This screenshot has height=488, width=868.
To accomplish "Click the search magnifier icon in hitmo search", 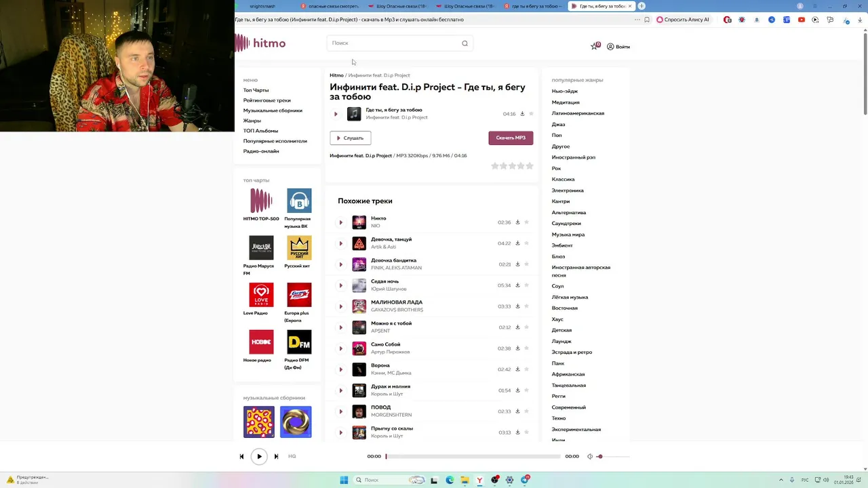I will click(x=465, y=43).
